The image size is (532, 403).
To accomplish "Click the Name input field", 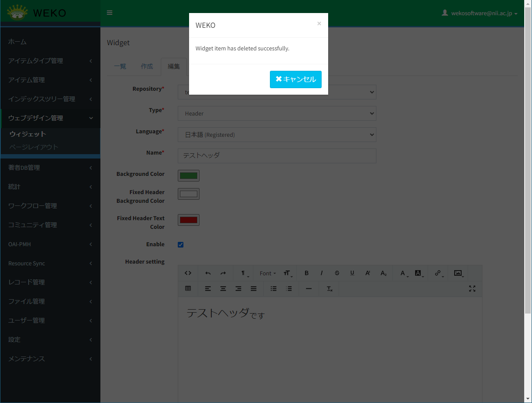I will point(277,155).
